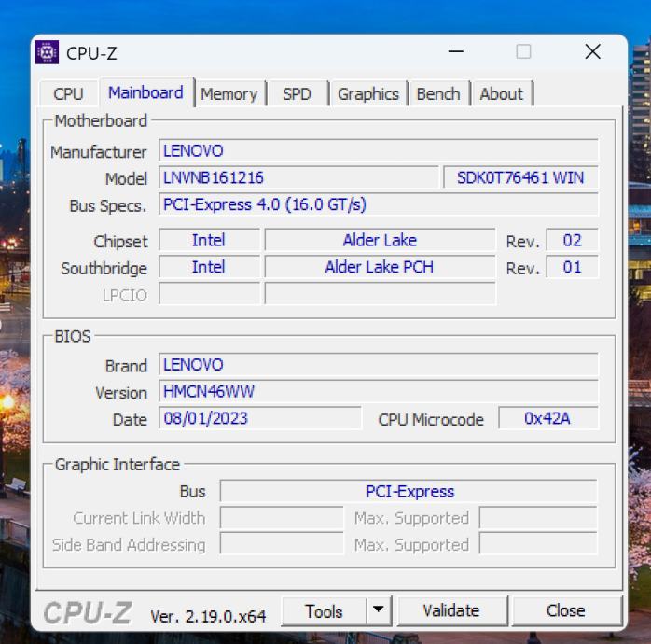Open the Memory tab
The width and height of the screenshot is (651, 644).
(229, 94)
